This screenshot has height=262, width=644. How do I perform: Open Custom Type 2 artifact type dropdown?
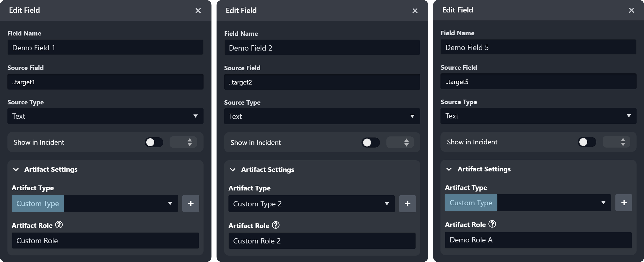(x=311, y=203)
